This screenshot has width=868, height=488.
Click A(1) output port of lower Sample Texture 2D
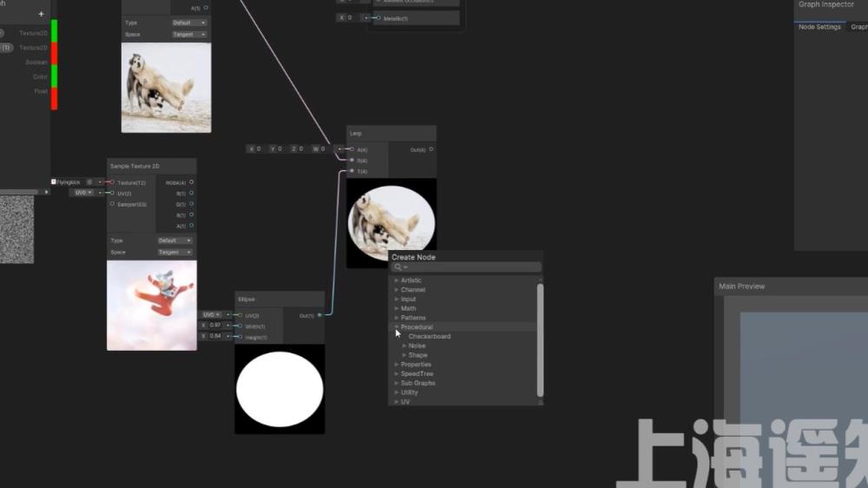point(192,226)
